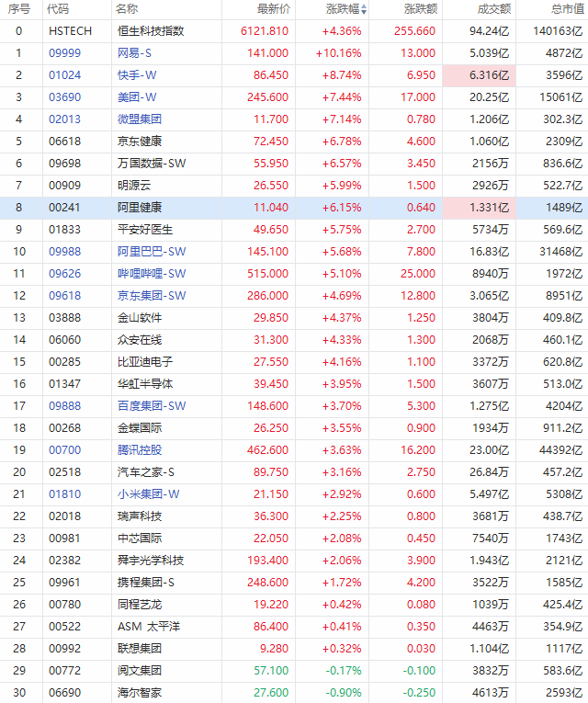Select 金山软件 row name
The width and height of the screenshot is (588, 703).
tap(140, 317)
